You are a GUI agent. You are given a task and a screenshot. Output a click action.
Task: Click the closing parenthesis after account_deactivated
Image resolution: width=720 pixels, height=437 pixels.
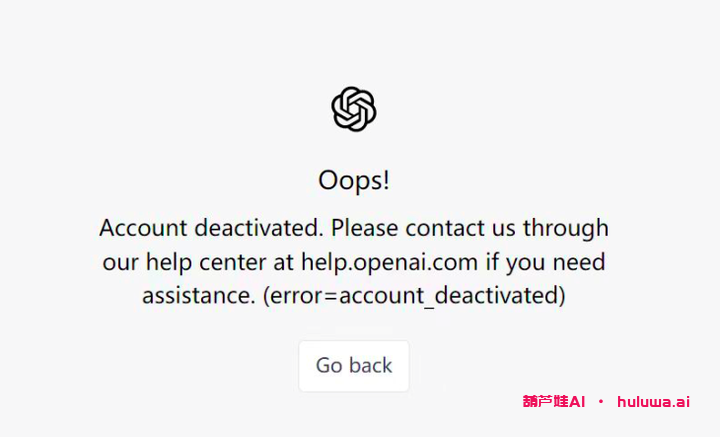[x=561, y=296]
